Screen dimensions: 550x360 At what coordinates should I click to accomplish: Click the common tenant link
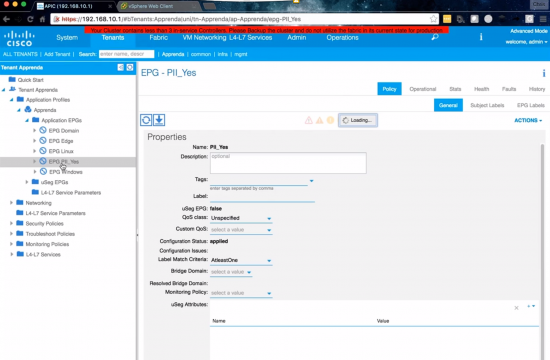pos(201,54)
